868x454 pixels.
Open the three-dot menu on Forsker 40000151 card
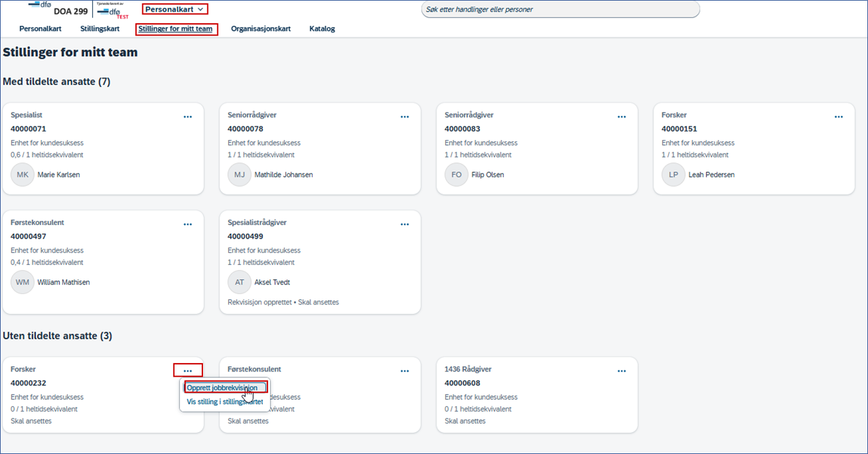838,117
